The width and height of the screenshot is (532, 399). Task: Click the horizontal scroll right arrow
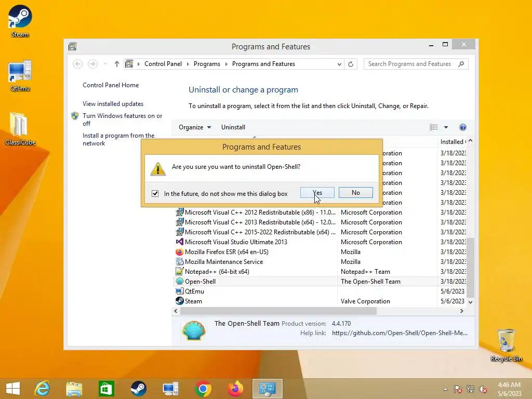(461, 311)
